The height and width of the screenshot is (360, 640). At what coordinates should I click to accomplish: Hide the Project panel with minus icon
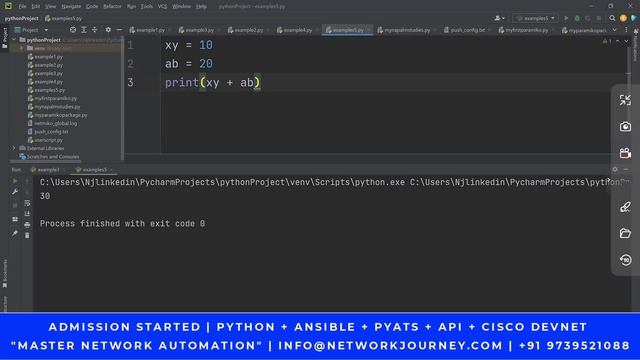click(119, 30)
